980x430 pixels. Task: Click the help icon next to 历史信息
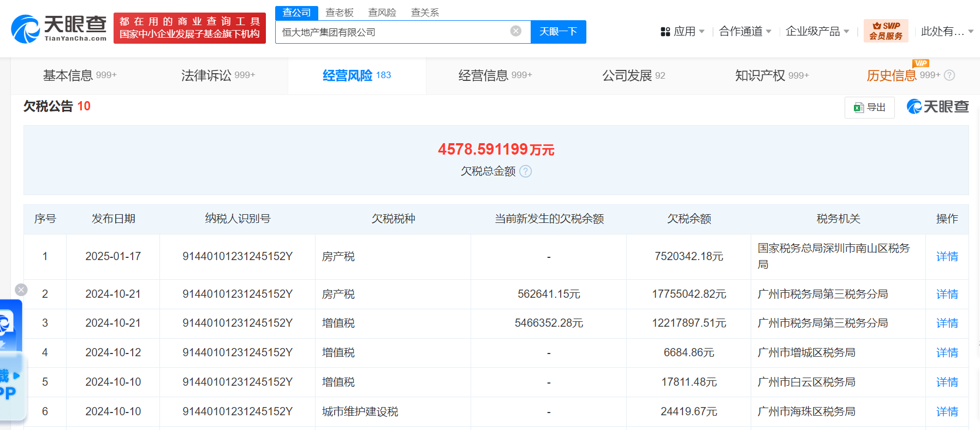[x=949, y=75]
